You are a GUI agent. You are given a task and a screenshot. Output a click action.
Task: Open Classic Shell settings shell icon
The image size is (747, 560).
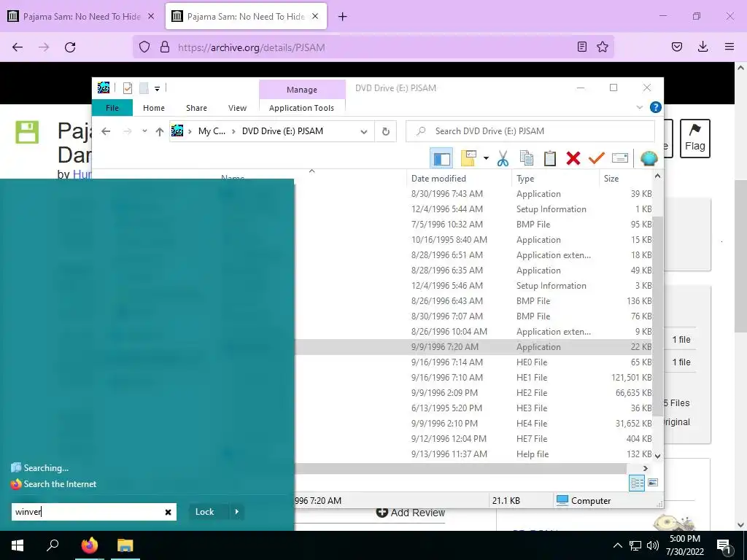pyautogui.click(x=649, y=158)
